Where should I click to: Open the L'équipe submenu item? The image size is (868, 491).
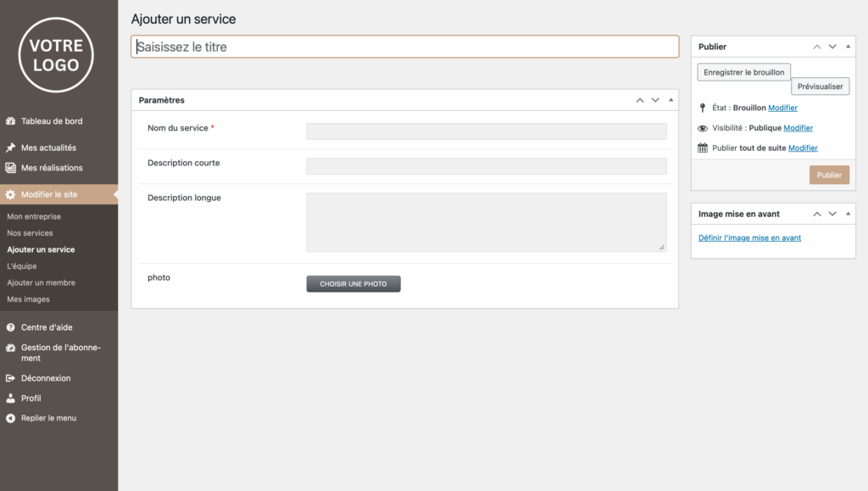[x=22, y=266]
